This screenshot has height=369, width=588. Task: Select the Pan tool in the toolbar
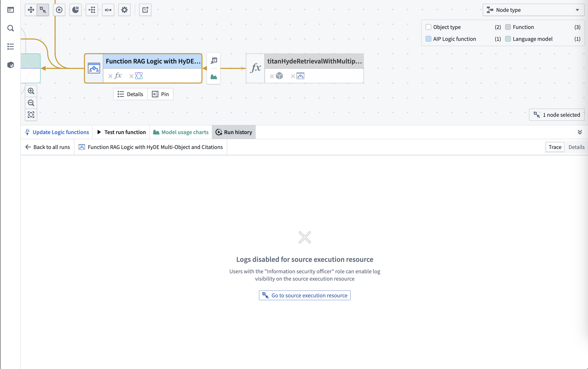[x=31, y=10]
